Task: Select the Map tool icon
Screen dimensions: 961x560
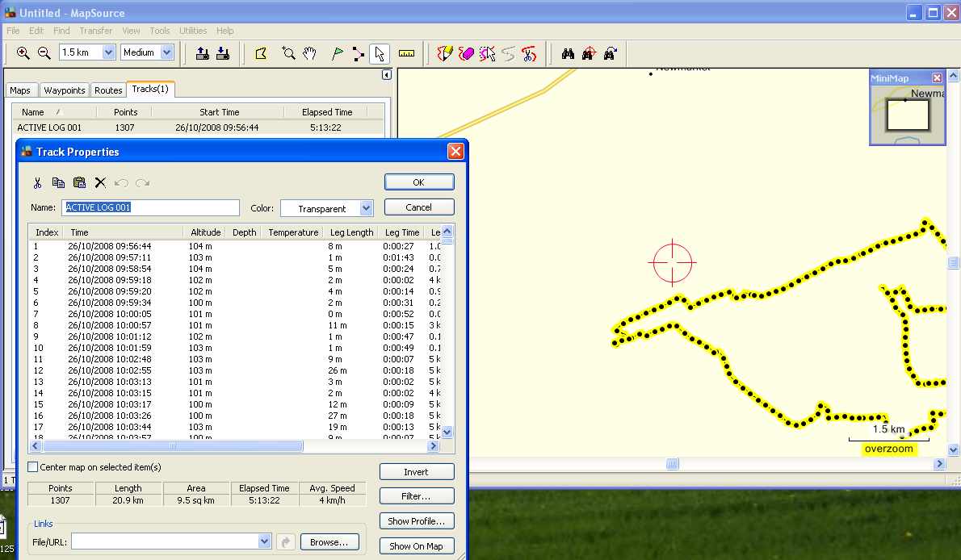Action: 261,53
